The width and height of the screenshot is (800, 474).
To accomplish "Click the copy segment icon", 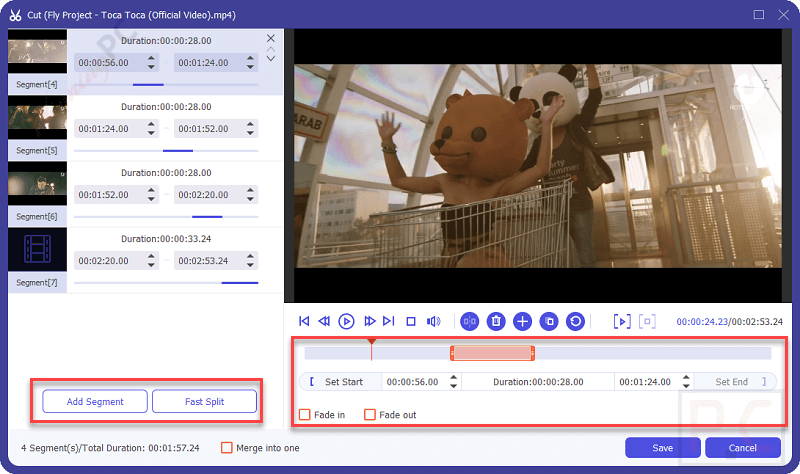I will pos(549,321).
